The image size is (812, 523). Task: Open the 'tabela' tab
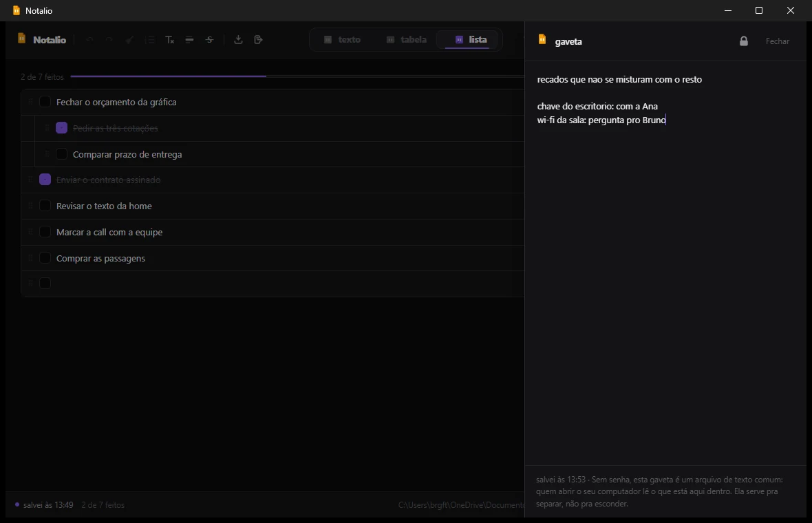coord(407,40)
